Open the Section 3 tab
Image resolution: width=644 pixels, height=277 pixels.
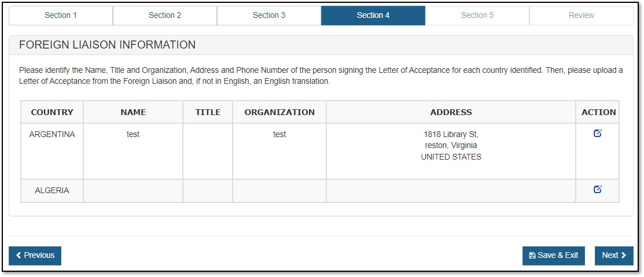[269, 16]
